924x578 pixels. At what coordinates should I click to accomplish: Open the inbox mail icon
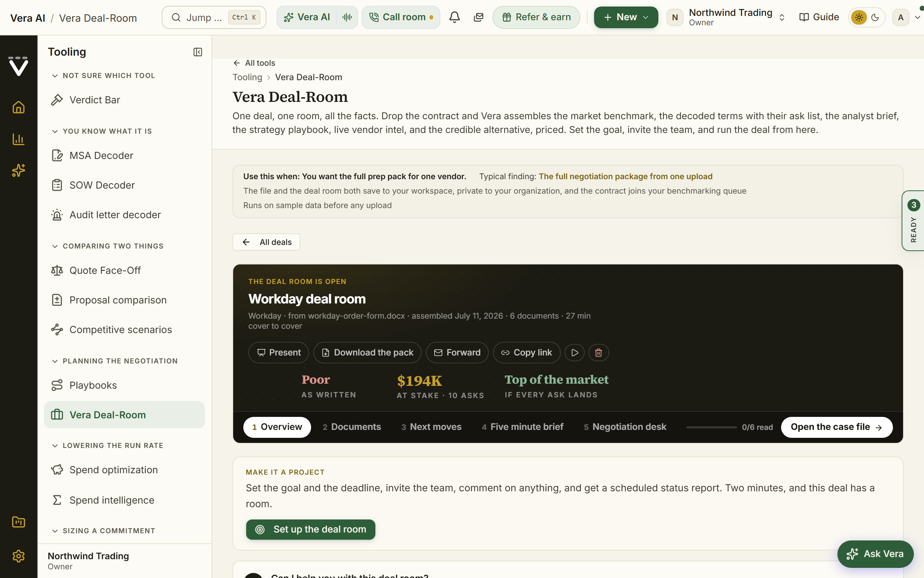click(x=478, y=17)
